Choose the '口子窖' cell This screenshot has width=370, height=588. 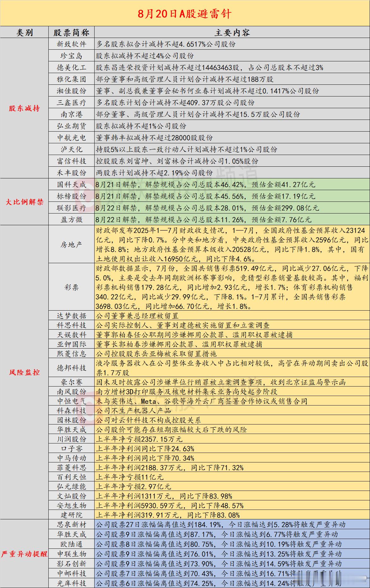(x=71, y=449)
